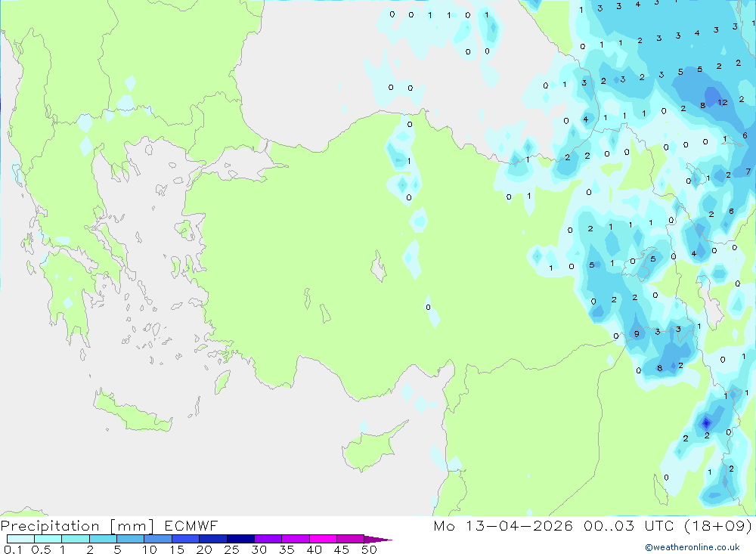The height and width of the screenshot is (554, 756).
Task: Click the '00..03 UTC' time range text
Action: pos(628,525)
